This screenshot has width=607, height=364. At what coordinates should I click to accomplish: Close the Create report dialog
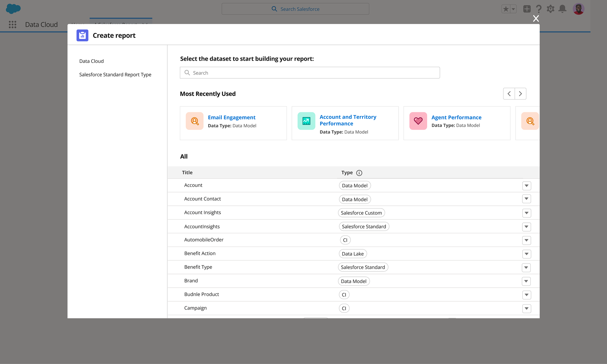536,19
